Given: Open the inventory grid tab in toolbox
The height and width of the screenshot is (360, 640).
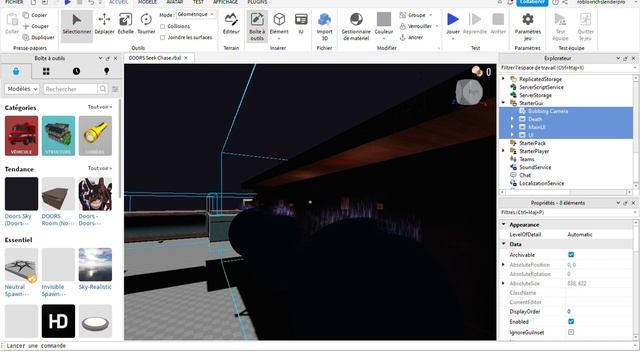Looking at the screenshot, I should (46, 71).
